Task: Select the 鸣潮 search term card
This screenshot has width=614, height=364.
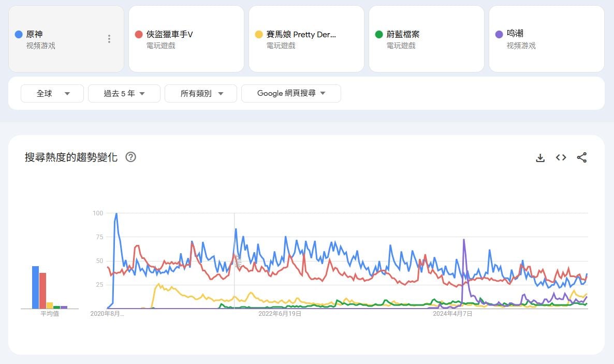Action: (547, 39)
